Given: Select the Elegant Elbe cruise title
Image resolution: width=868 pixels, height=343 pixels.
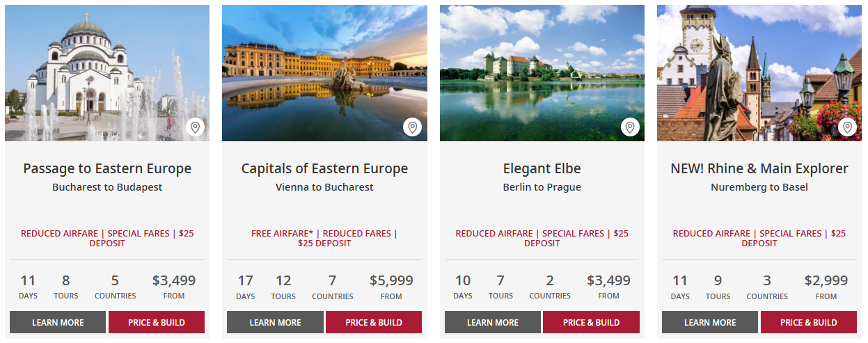Looking at the screenshot, I should (542, 168).
